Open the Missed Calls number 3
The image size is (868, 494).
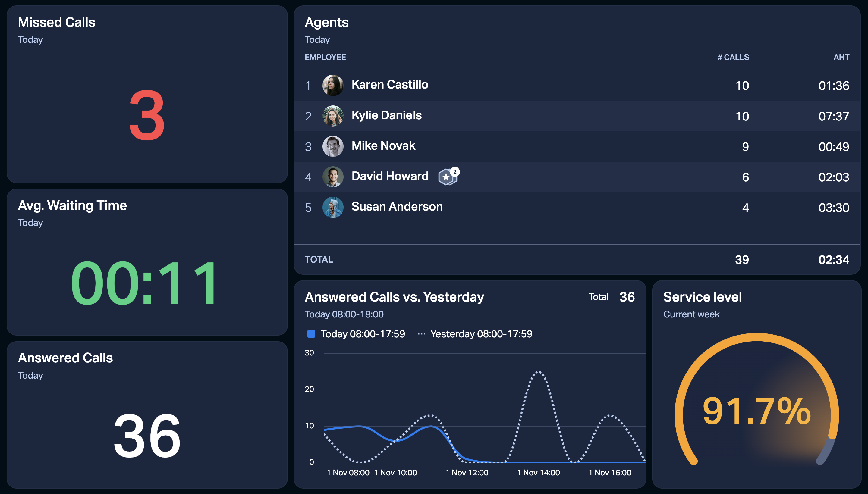click(147, 115)
